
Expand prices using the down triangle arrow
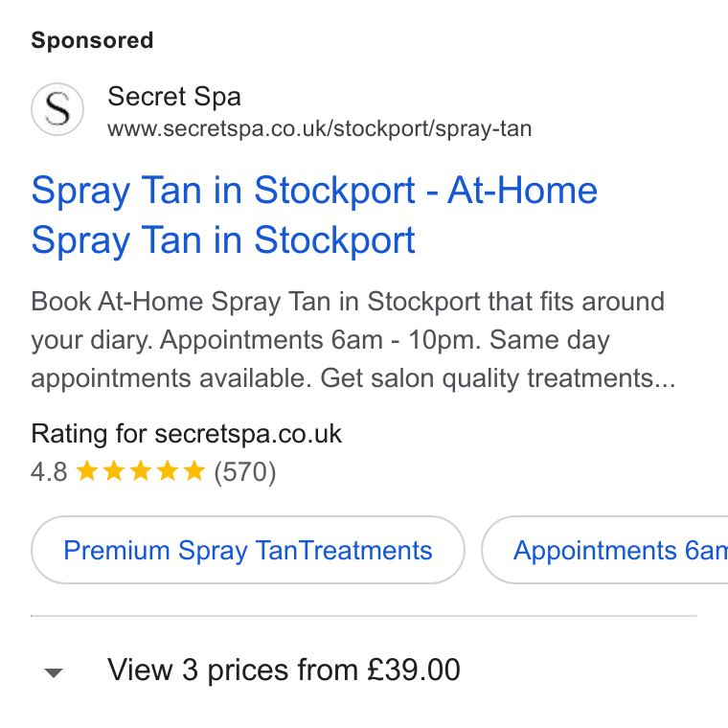(54, 672)
